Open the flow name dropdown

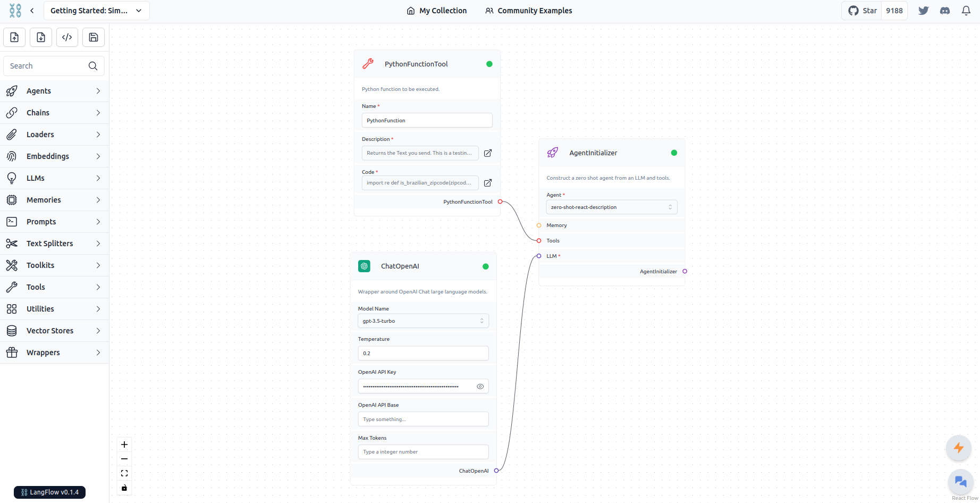[96, 11]
